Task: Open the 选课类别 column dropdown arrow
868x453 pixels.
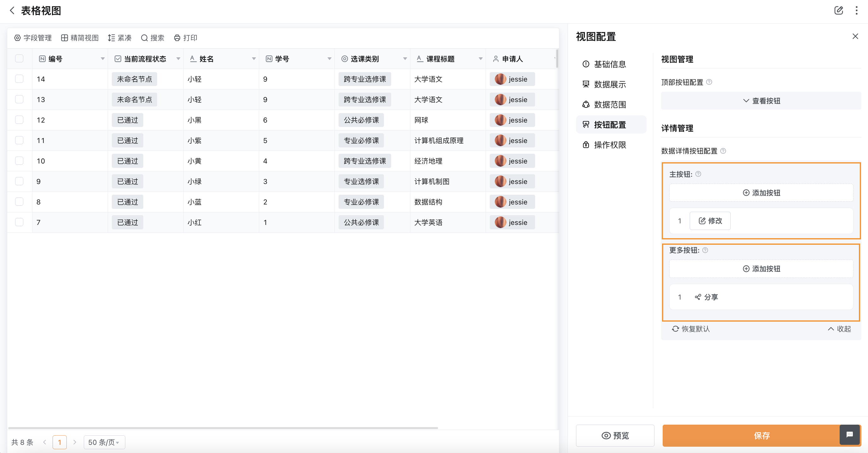Action: click(405, 59)
